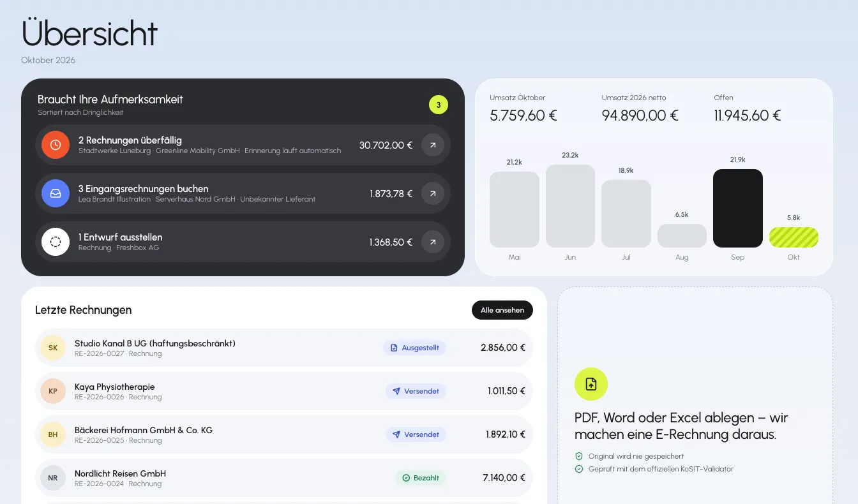
Task: Click the text Original wird nie gespeichert
Action: [636, 456]
